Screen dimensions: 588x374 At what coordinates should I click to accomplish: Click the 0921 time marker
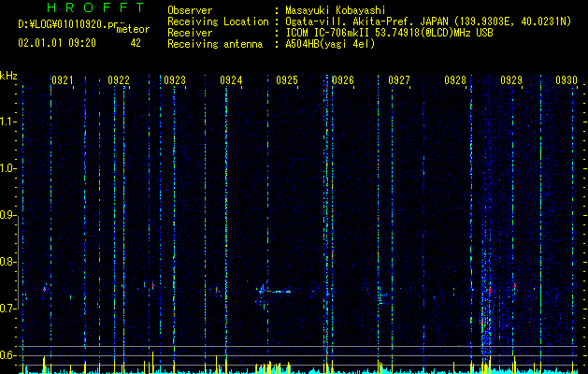coord(63,80)
